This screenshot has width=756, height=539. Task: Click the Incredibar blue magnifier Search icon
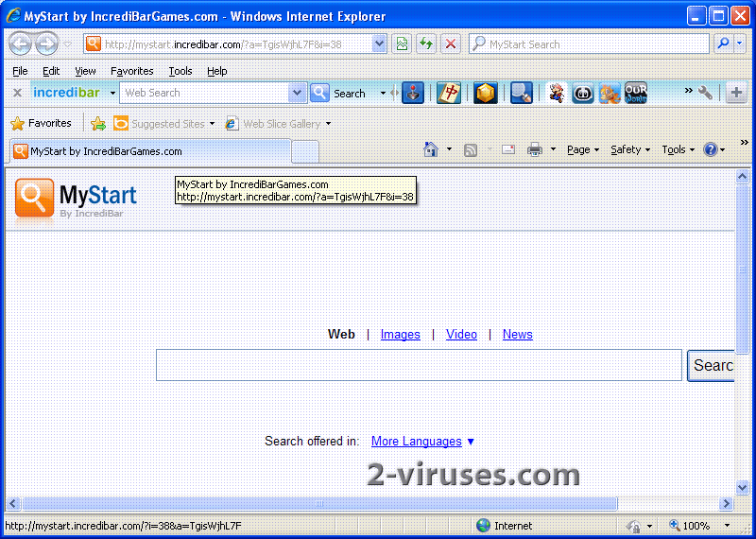pos(319,93)
